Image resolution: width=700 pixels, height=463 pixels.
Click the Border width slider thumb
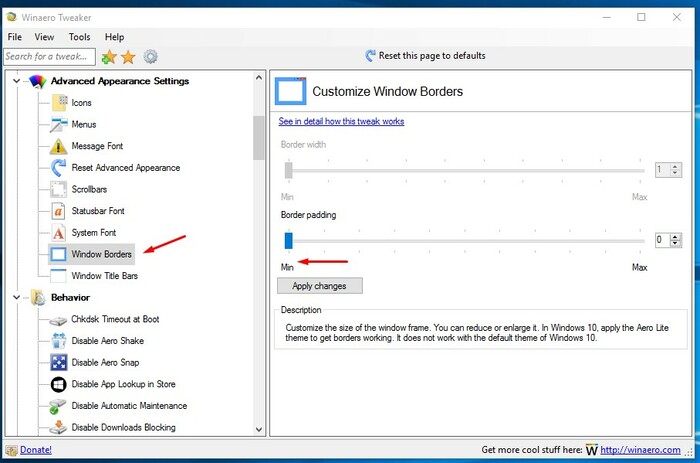pos(288,171)
